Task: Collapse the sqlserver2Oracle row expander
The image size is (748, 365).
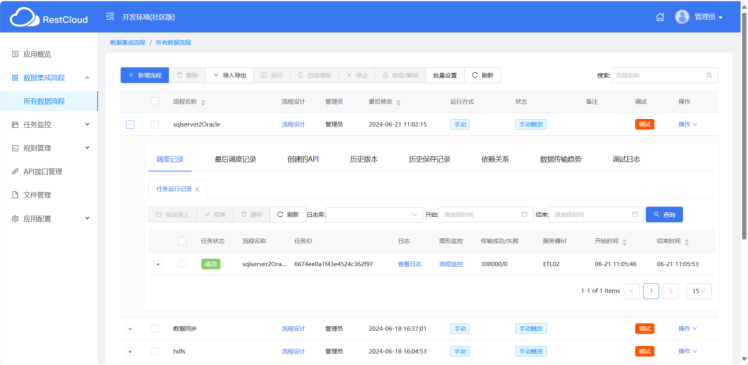Action: [130, 125]
